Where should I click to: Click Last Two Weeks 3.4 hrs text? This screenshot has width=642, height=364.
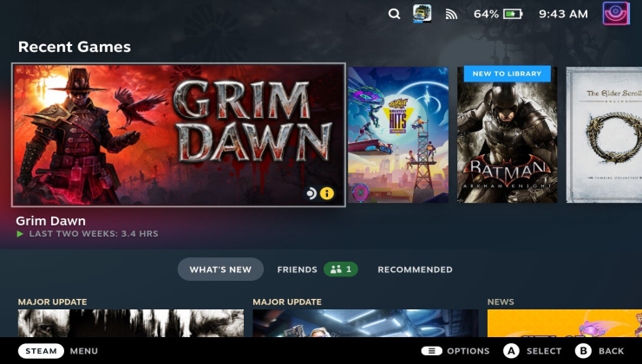point(94,234)
